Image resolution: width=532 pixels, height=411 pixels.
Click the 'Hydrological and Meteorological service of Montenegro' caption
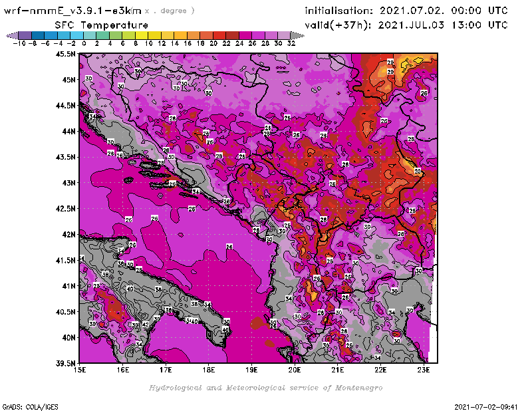point(265,388)
